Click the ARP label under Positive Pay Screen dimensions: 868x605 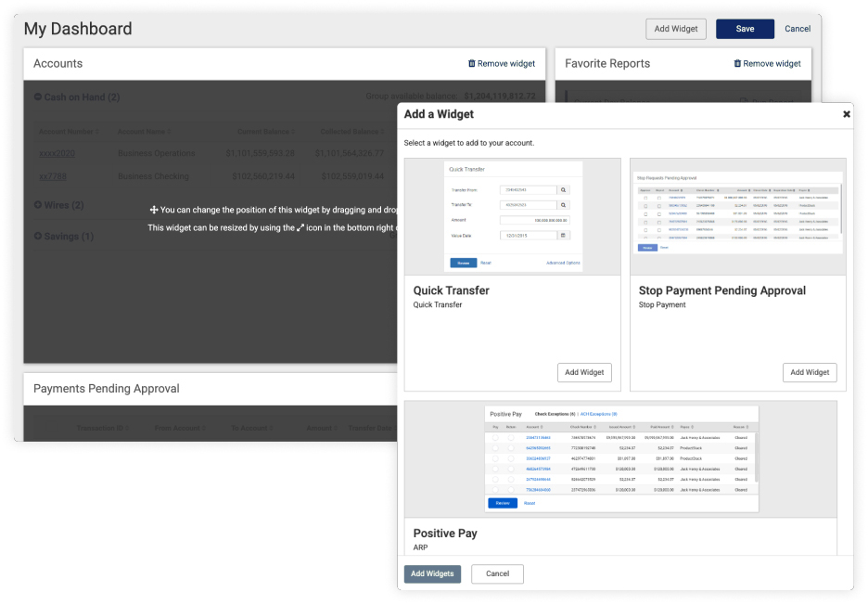click(420, 547)
